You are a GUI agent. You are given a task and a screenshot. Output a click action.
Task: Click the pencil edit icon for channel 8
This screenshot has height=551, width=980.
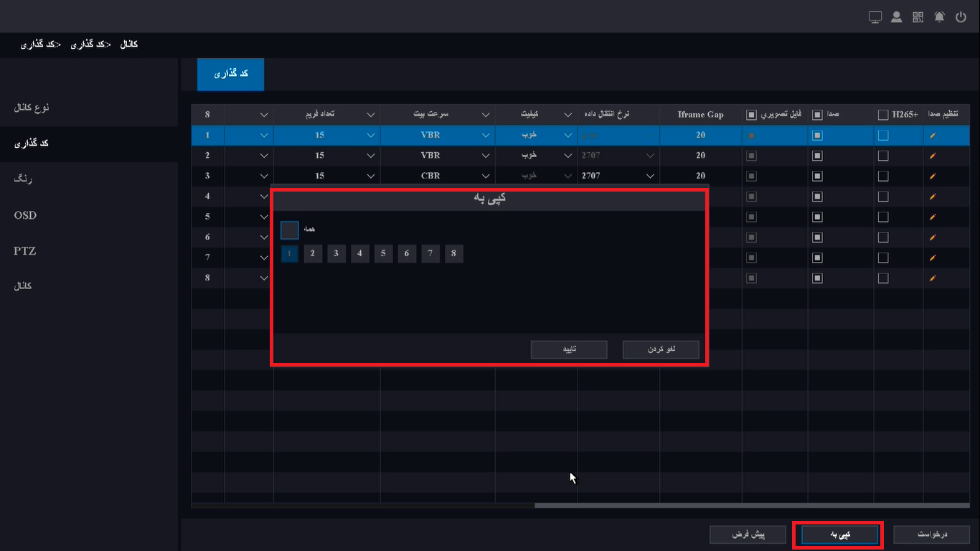click(x=933, y=278)
